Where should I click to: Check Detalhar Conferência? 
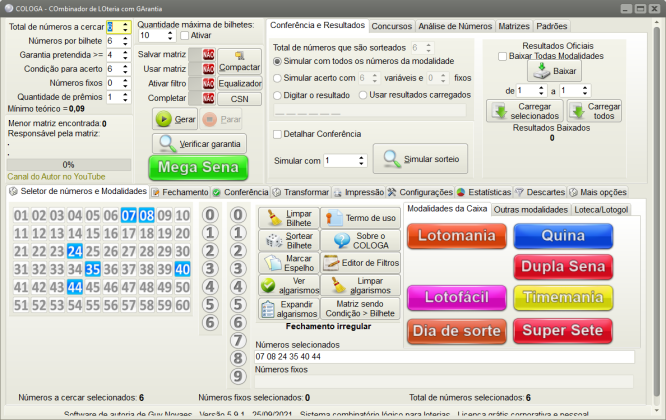click(277, 134)
